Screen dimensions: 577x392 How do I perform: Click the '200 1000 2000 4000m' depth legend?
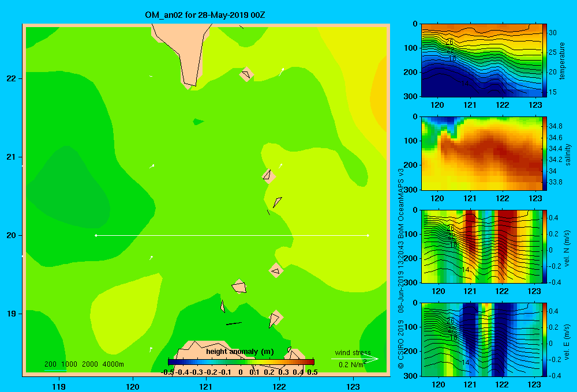point(84,364)
